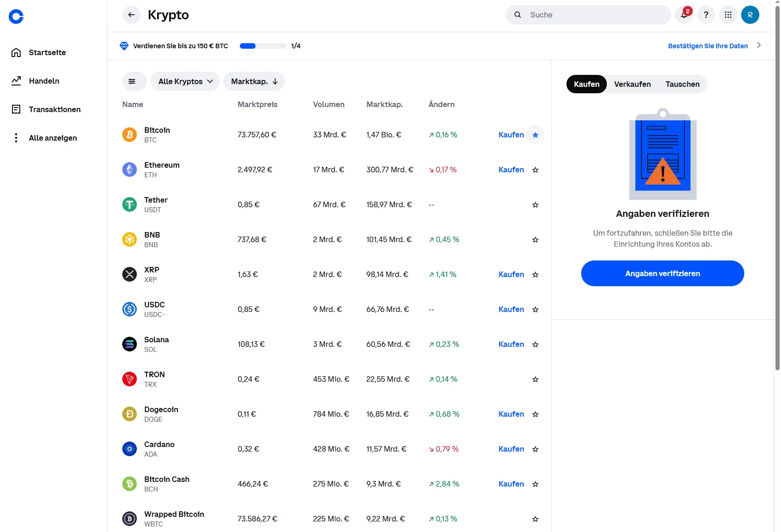Open the Marktkap. sort dropdown
The width and height of the screenshot is (781, 532).
254,81
